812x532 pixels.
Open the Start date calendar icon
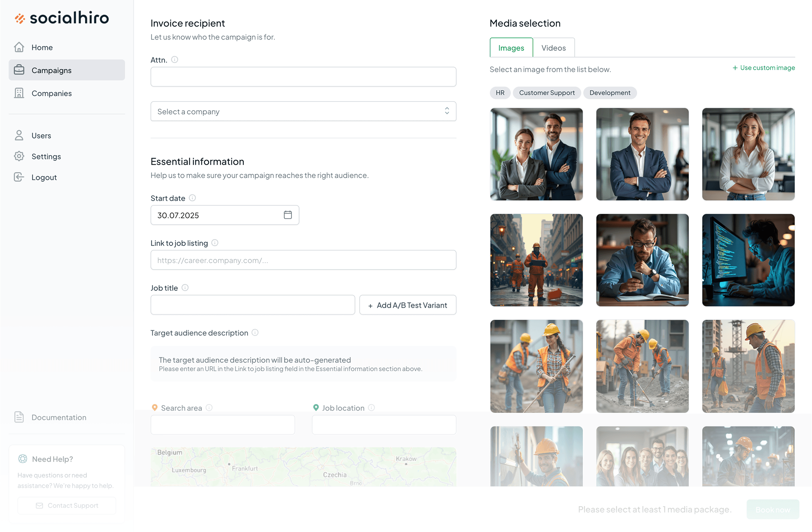tap(288, 215)
